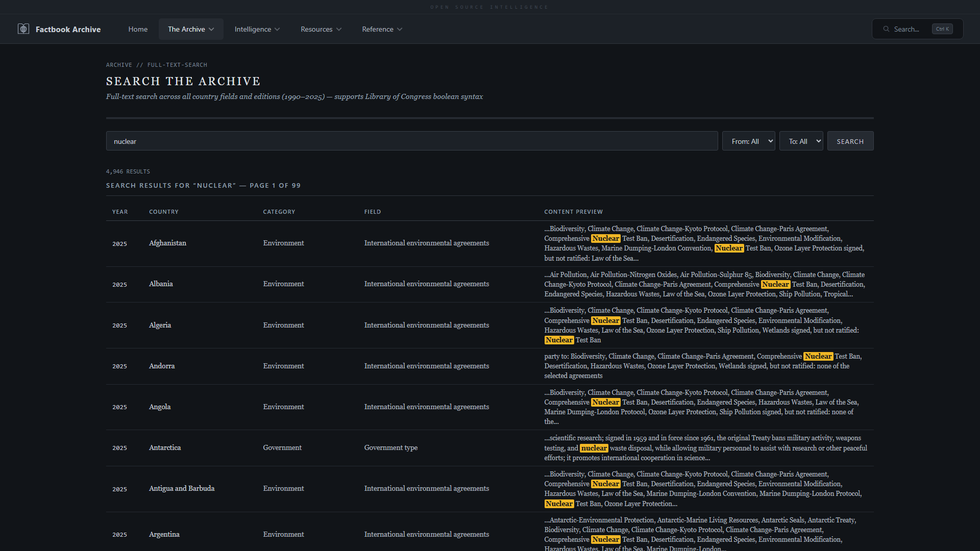Open the Resources dropdown menu

[321, 29]
